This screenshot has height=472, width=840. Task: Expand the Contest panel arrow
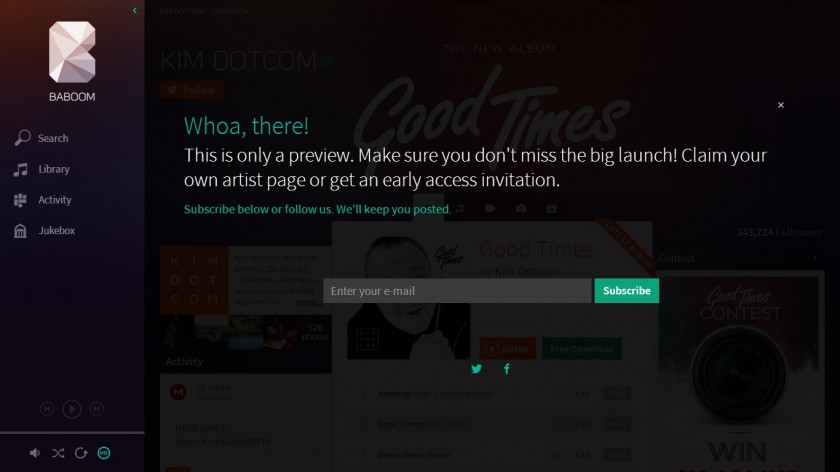tap(814, 258)
